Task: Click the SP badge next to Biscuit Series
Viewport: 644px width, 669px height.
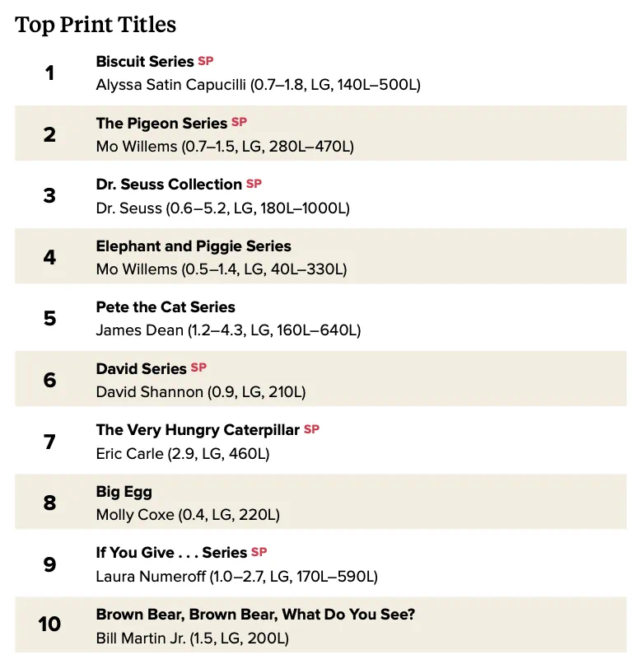Action: coord(206,61)
